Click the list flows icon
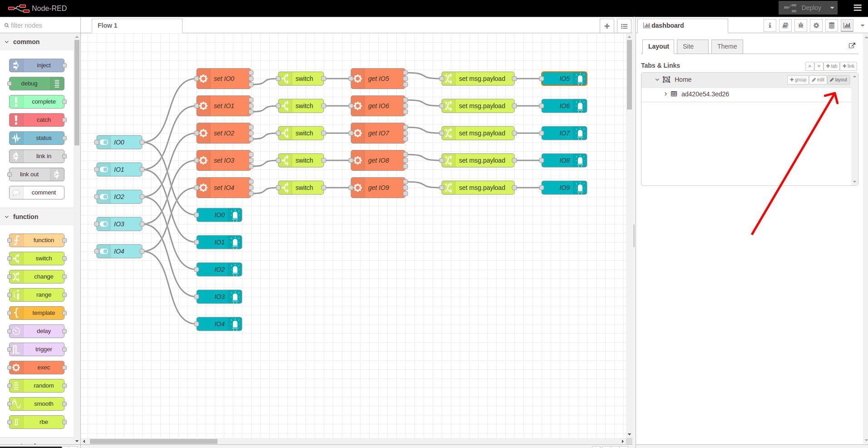 tap(624, 26)
